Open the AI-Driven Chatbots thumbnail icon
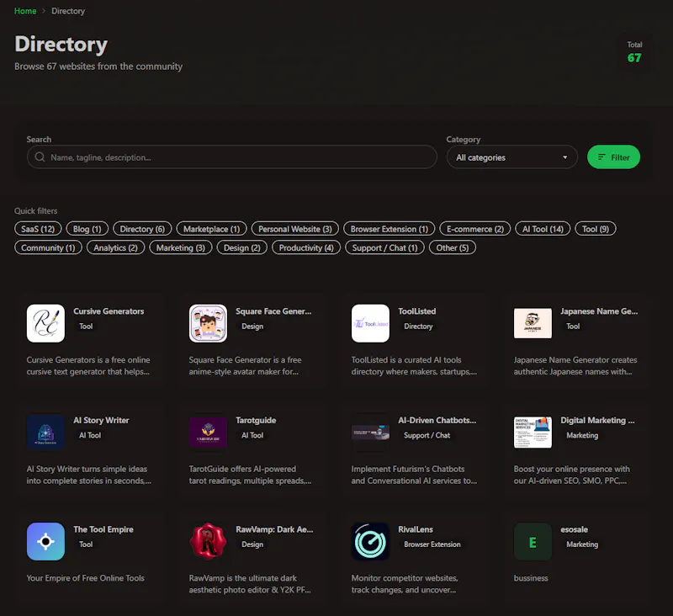The width and height of the screenshot is (673, 616). 370,433
